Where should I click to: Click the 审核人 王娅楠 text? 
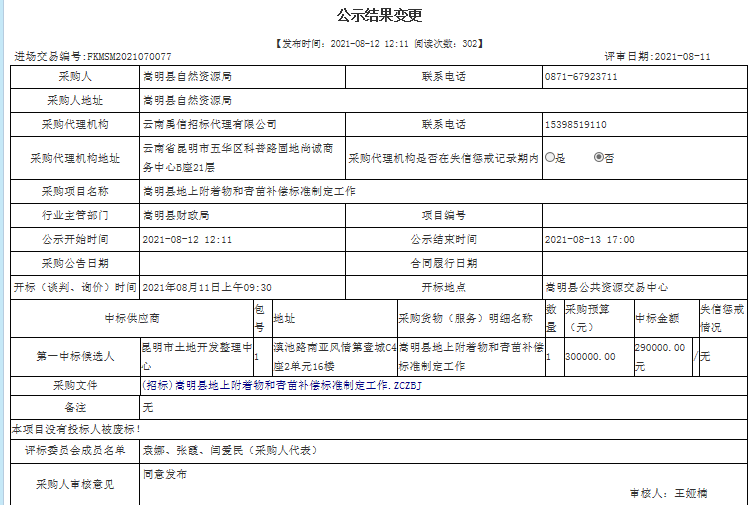[669, 494]
